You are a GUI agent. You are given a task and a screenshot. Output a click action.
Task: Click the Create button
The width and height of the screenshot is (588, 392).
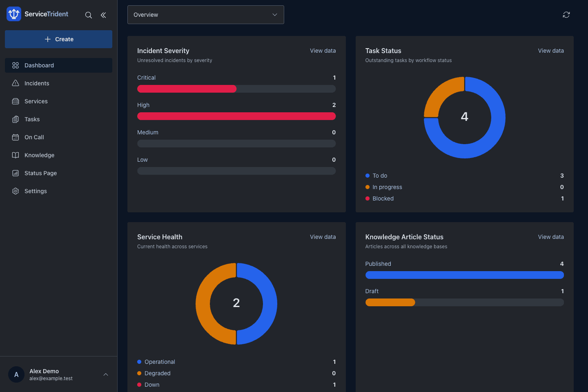tap(58, 39)
